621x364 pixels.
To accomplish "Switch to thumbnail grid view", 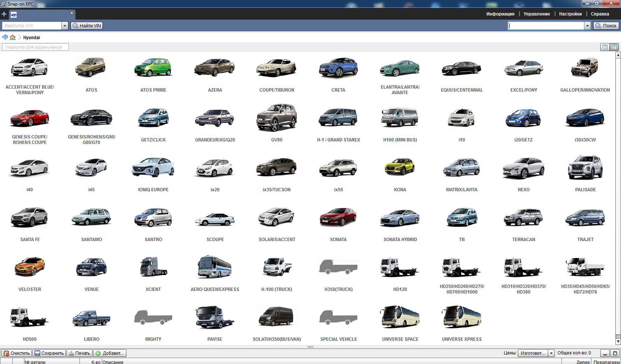I will pos(614,47).
